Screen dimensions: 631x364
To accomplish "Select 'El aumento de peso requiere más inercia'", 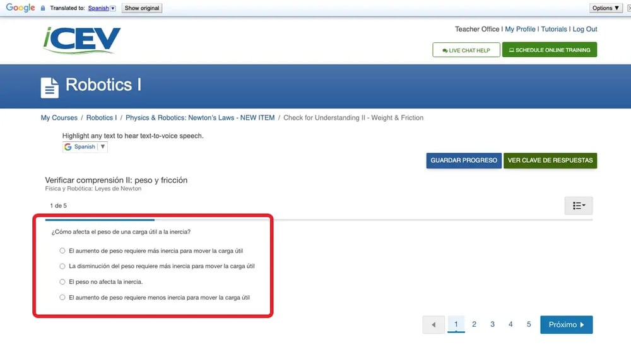I will 62,250.
